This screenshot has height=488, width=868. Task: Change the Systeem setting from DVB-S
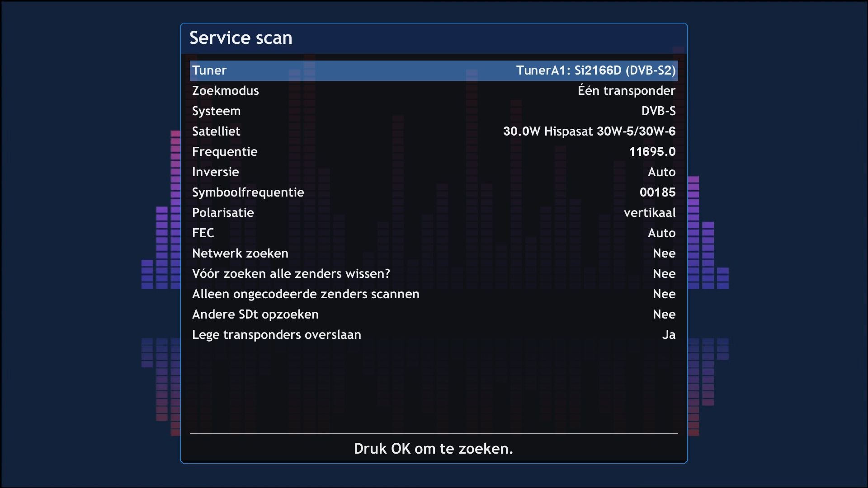pos(433,111)
